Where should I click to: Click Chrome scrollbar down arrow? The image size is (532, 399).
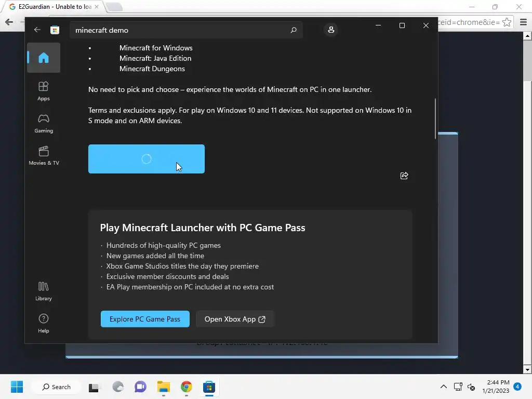point(527,369)
